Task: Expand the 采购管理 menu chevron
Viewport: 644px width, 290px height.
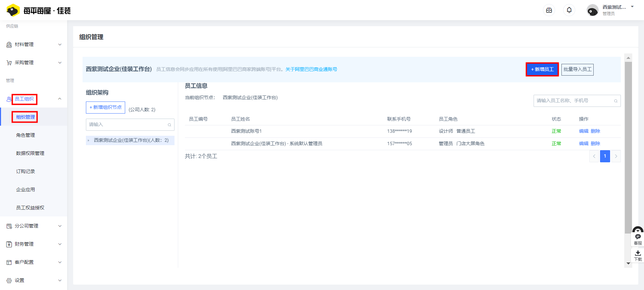Action: point(60,63)
